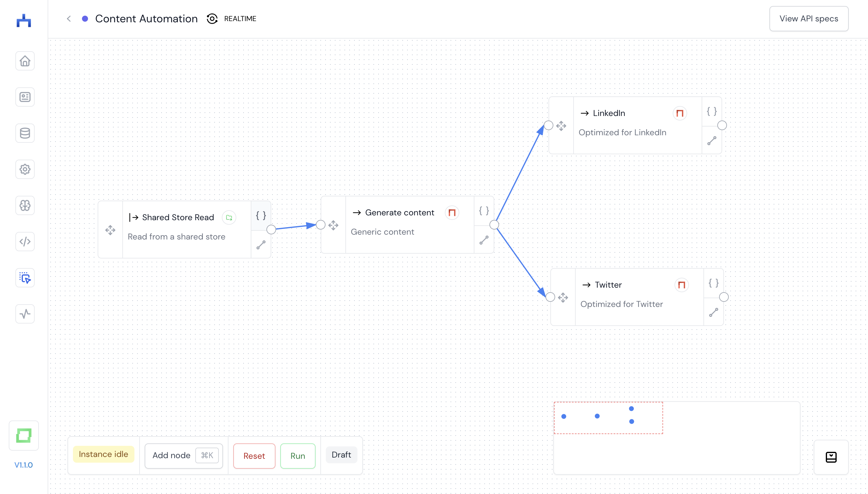Screen dimensions: 868x494
Task: Open the database panel icon
Action: (x=24, y=133)
